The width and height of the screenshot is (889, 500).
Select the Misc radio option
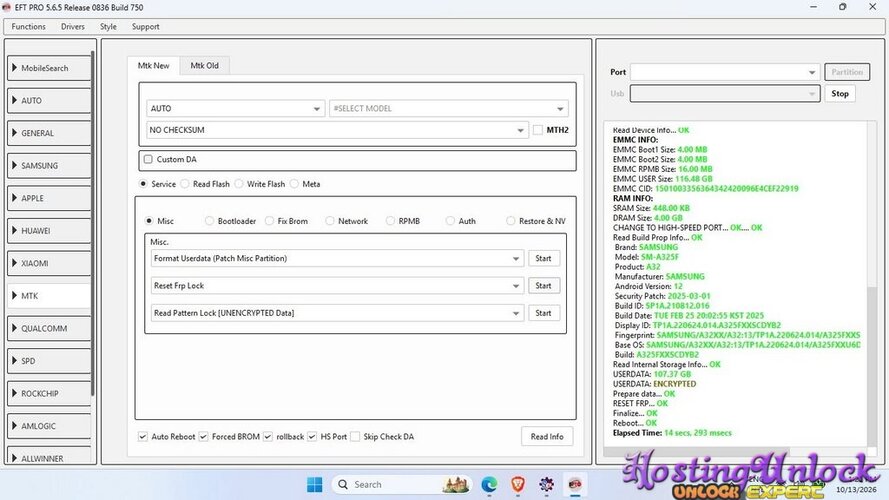point(149,221)
